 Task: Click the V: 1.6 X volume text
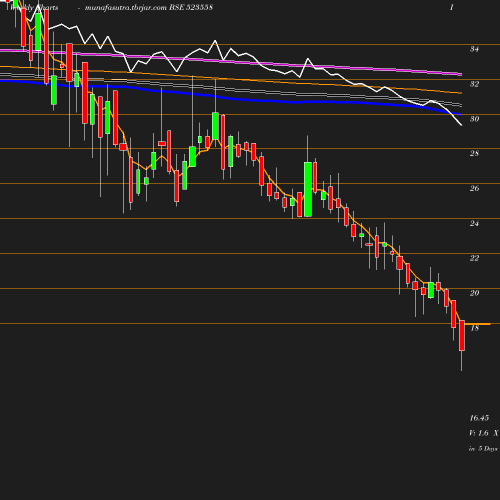(x=484, y=433)
